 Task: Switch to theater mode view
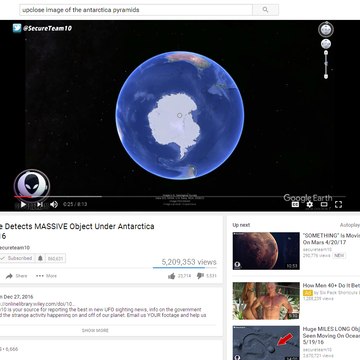tap(324, 204)
